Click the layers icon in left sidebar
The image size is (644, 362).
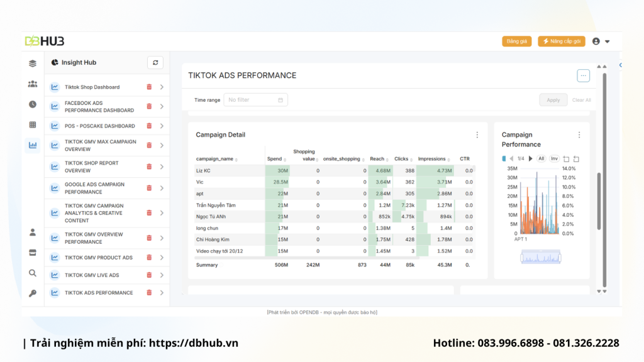point(33,63)
